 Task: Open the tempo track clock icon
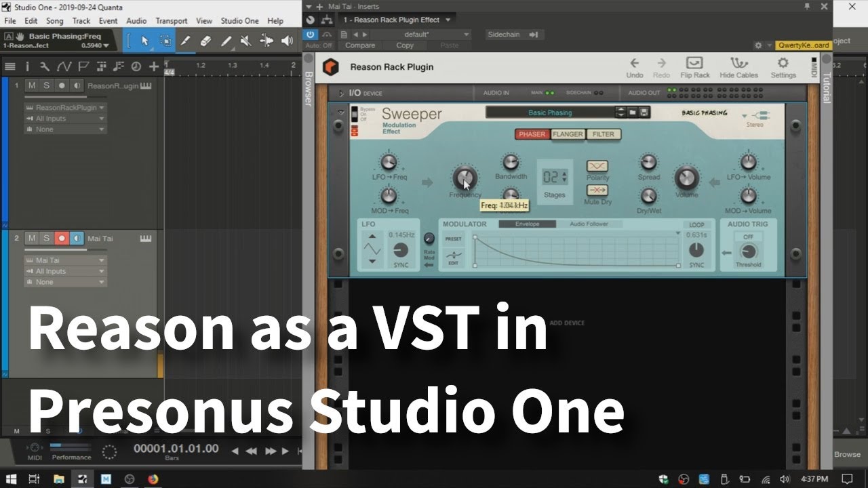coord(136,66)
